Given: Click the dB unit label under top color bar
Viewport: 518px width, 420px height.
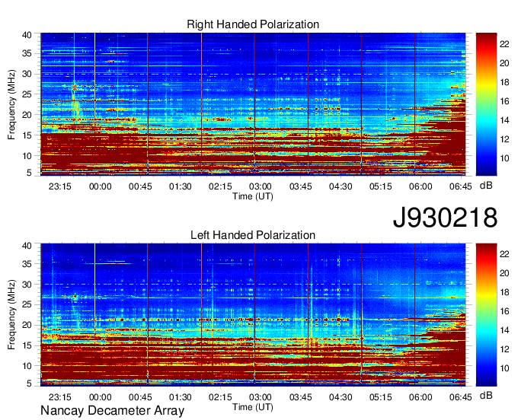Looking at the screenshot, I should (x=486, y=186).
